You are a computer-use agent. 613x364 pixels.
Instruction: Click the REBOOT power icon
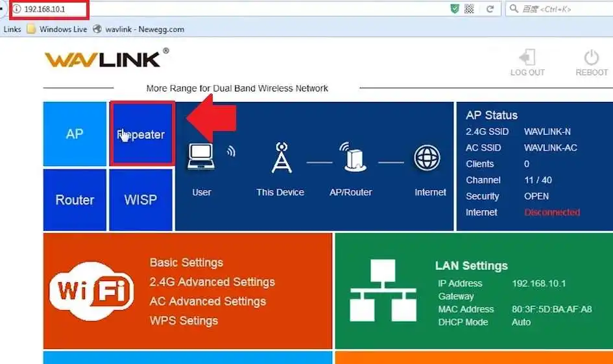[x=592, y=58]
